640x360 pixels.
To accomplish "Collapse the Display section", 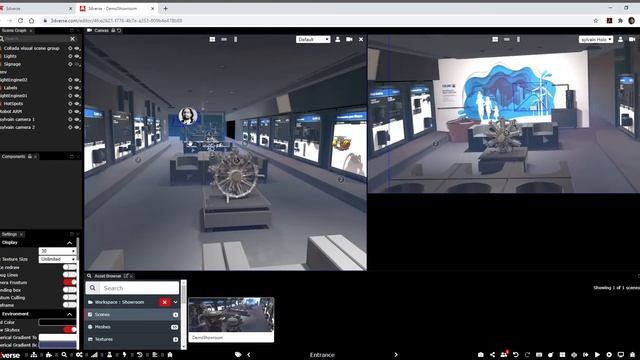I will coord(70,243).
